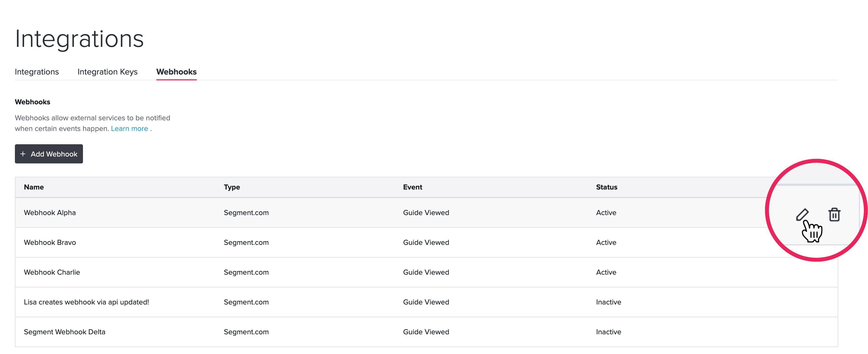The width and height of the screenshot is (868, 354).
Task: Click Inactive status of Segment Webhook Delta
Action: click(608, 332)
